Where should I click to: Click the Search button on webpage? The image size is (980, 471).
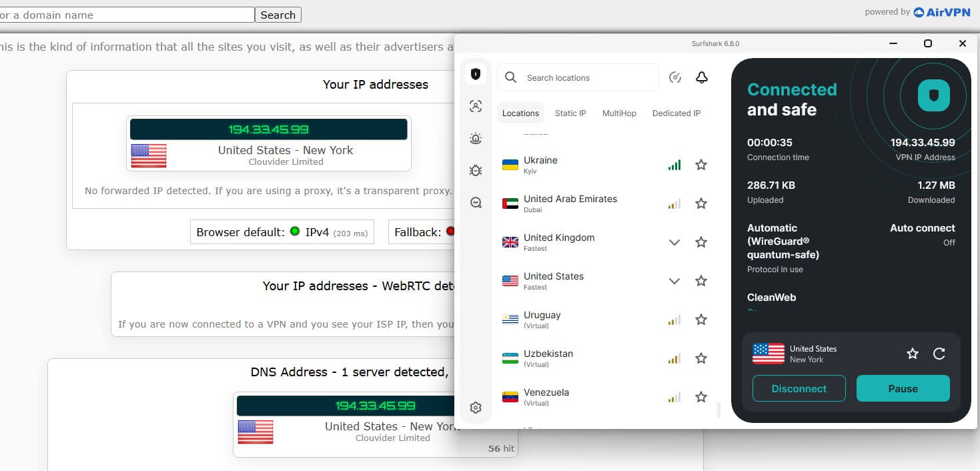278,15
